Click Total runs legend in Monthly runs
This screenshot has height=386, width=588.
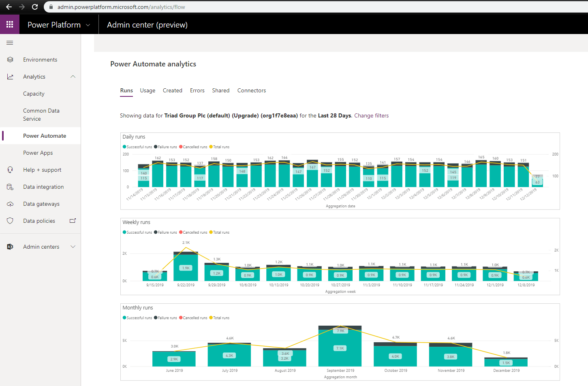point(219,318)
